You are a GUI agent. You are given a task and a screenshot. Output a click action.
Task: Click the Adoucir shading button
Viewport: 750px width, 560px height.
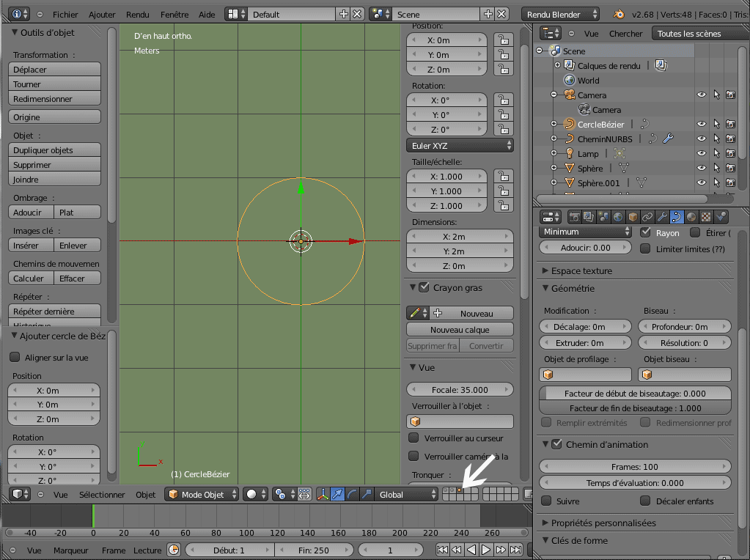point(31,213)
